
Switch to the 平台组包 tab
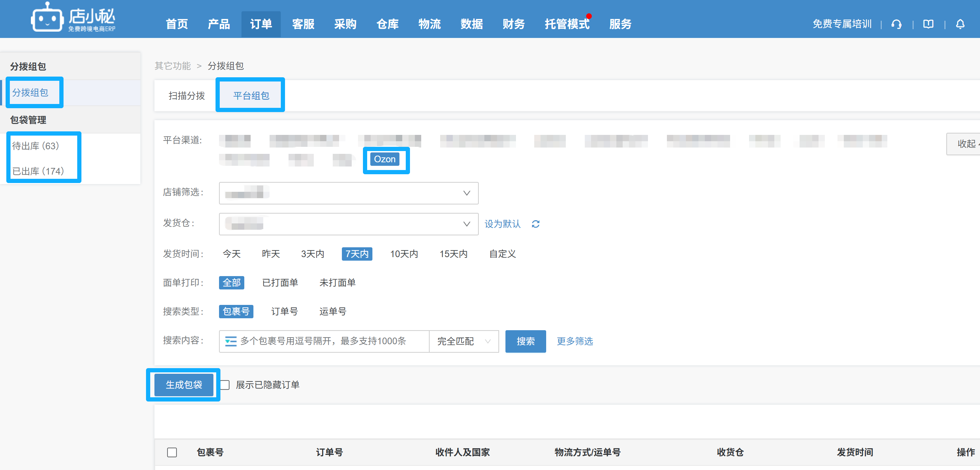[251, 96]
